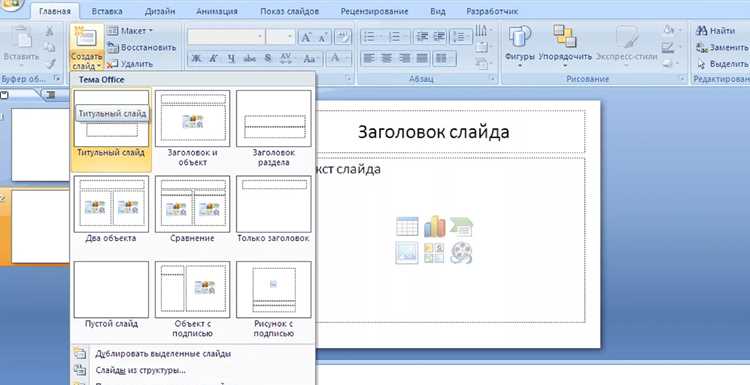This screenshot has width=750, height=385.
Task: Click the Bold (Ж) formatting button
Action: (x=196, y=58)
